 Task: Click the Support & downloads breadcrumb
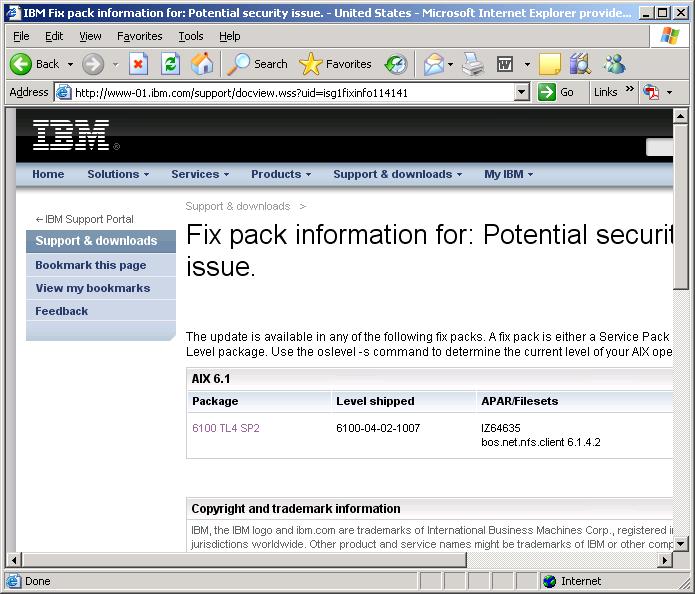[x=238, y=206]
